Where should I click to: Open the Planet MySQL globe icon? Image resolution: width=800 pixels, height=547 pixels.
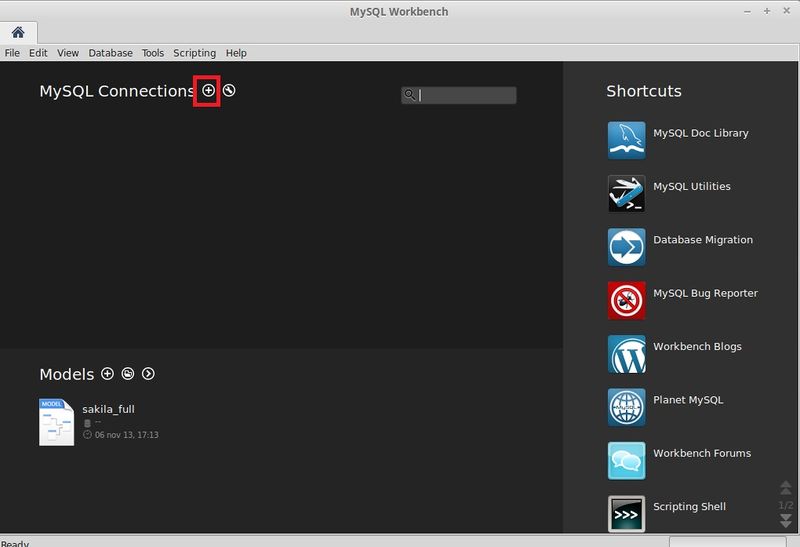point(627,407)
